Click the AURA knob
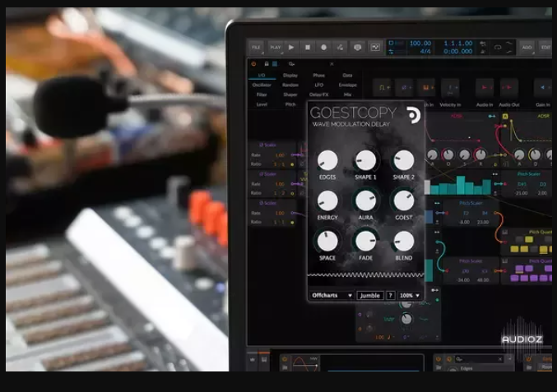This screenshot has width=557, height=392. pos(365,201)
